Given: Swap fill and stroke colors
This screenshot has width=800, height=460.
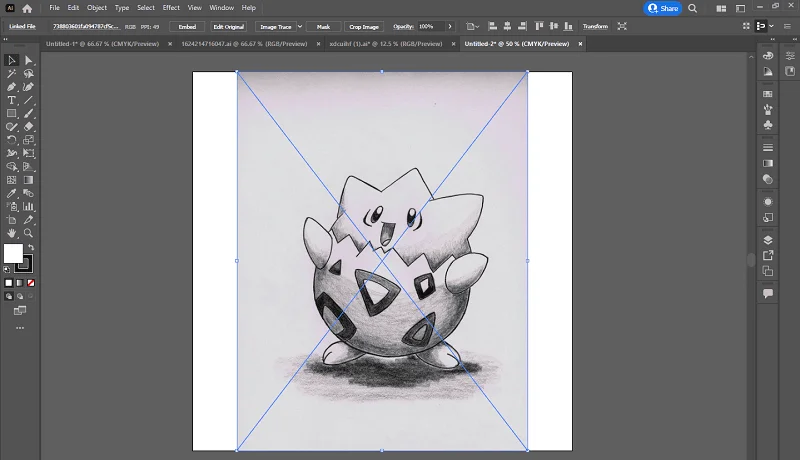Looking at the screenshot, I should 31,247.
